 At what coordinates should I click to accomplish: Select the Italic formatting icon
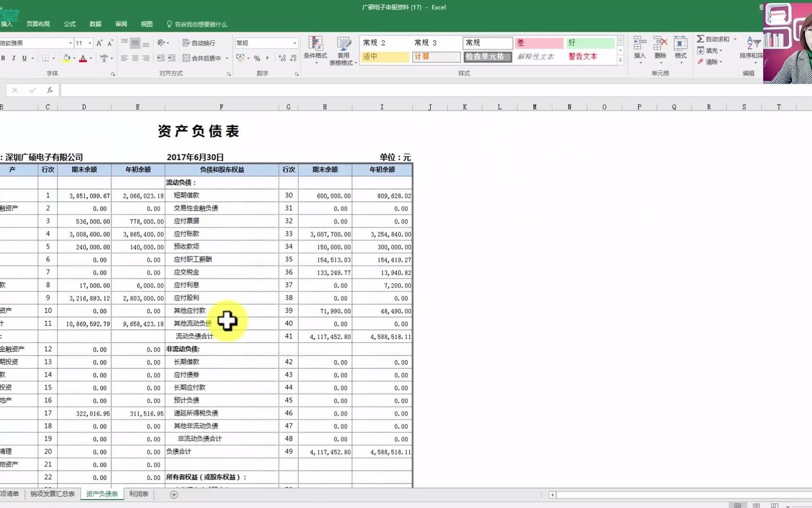[14, 58]
